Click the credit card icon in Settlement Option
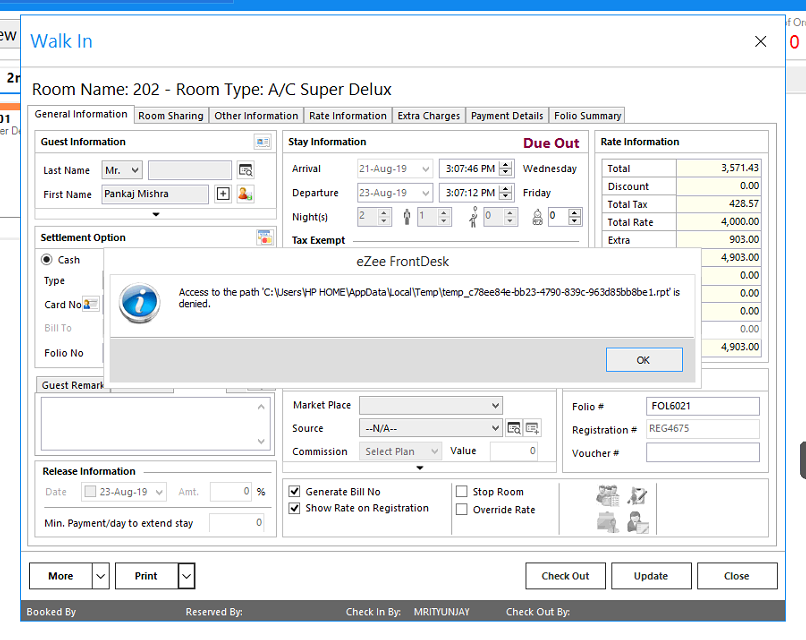The width and height of the screenshot is (806, 640). [265, 237]
